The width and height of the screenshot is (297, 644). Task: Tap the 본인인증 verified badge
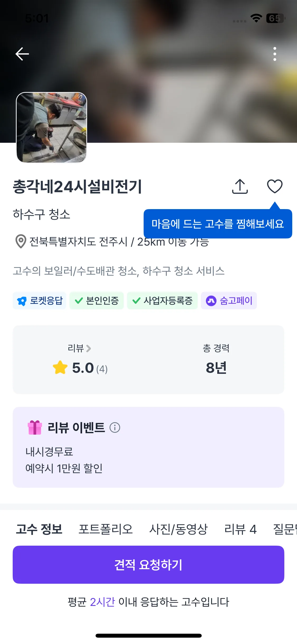point(97,301)
